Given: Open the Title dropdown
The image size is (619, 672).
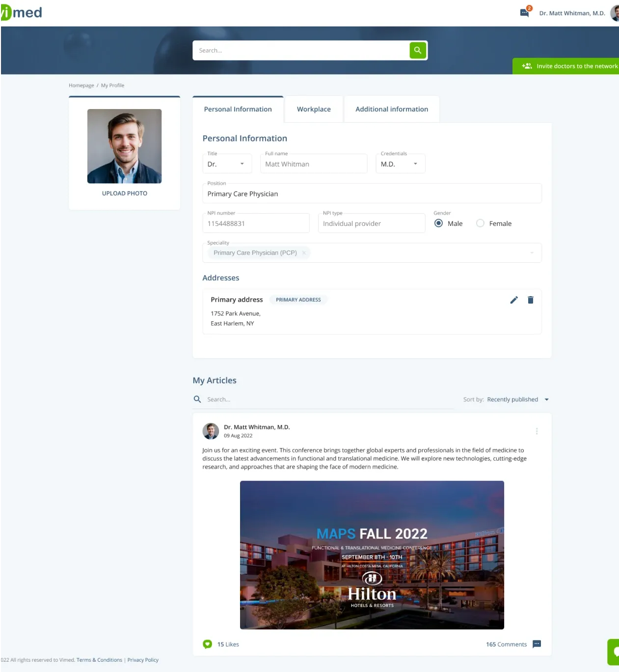Looking at the screenshot, I should pos(227,164).
